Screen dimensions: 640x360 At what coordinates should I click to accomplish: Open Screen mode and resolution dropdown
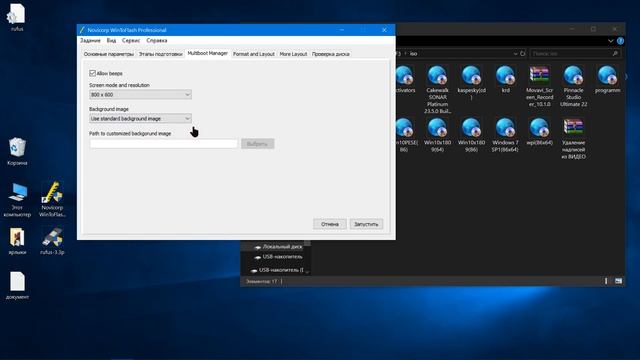[140, 95]
